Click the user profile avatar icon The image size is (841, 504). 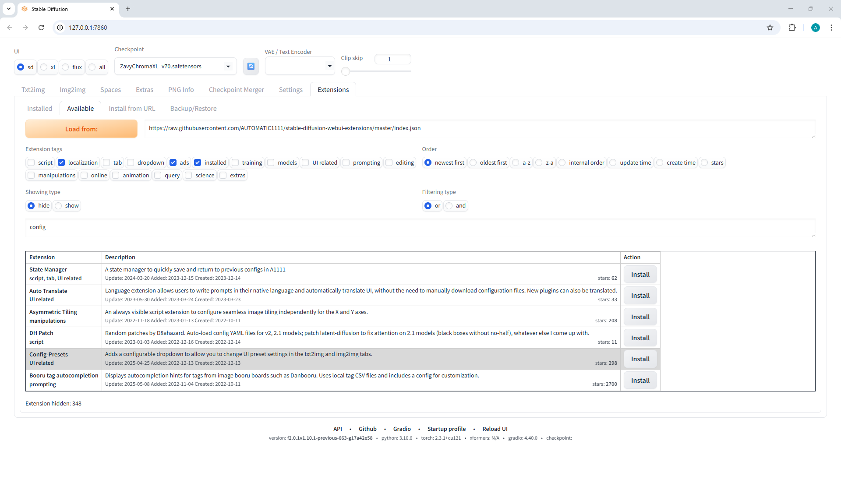[x=815, y=28]
